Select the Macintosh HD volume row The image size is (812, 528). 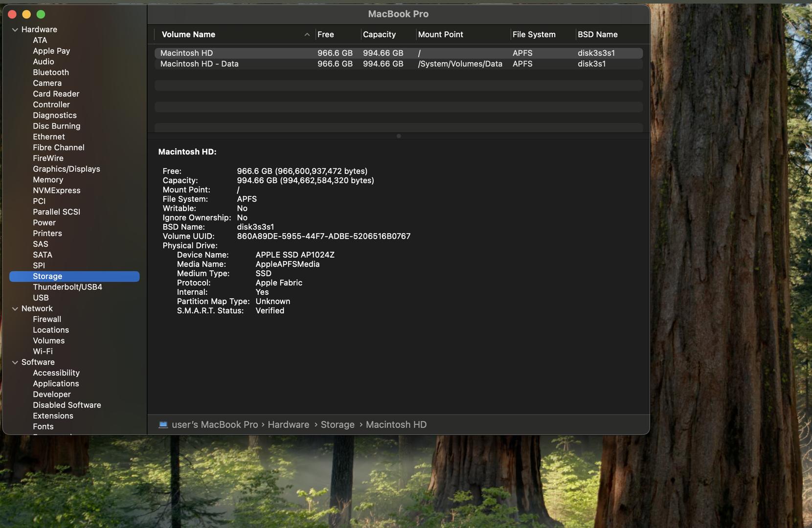(x=399, y=53)
